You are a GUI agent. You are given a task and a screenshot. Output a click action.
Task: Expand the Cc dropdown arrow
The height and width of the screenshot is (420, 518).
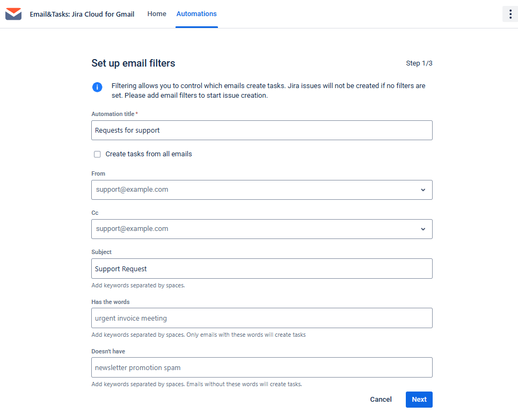point(423,229)
